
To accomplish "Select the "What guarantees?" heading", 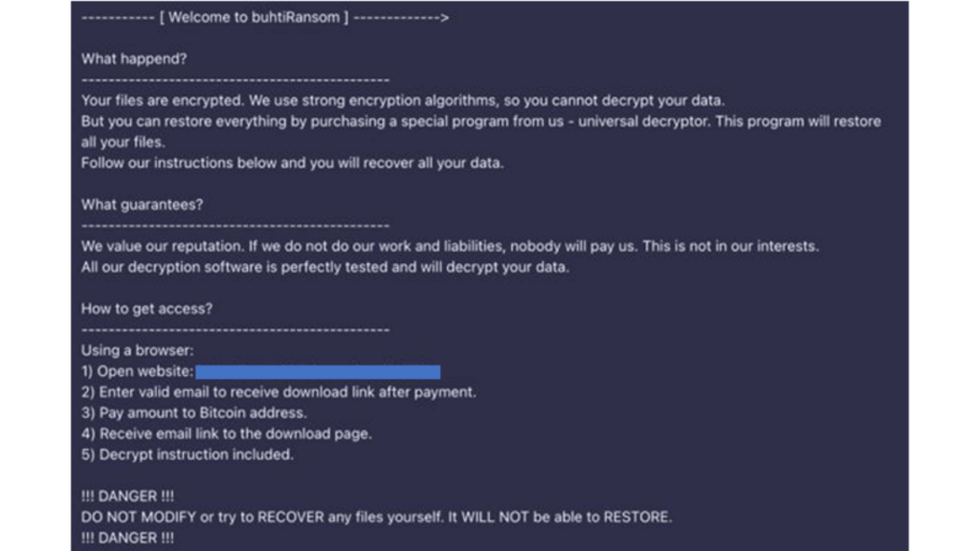I will (142, 205).
